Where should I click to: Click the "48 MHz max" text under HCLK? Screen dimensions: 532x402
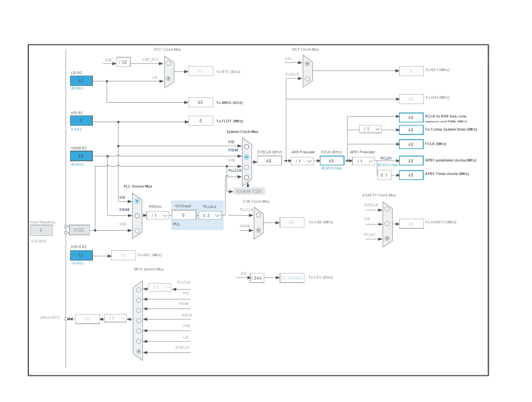(331, 168)
